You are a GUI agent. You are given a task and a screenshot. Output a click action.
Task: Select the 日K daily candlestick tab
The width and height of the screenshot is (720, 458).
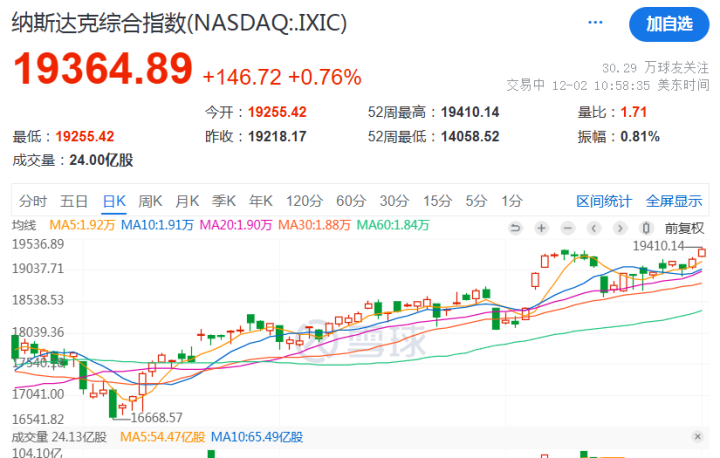(114, 201)
